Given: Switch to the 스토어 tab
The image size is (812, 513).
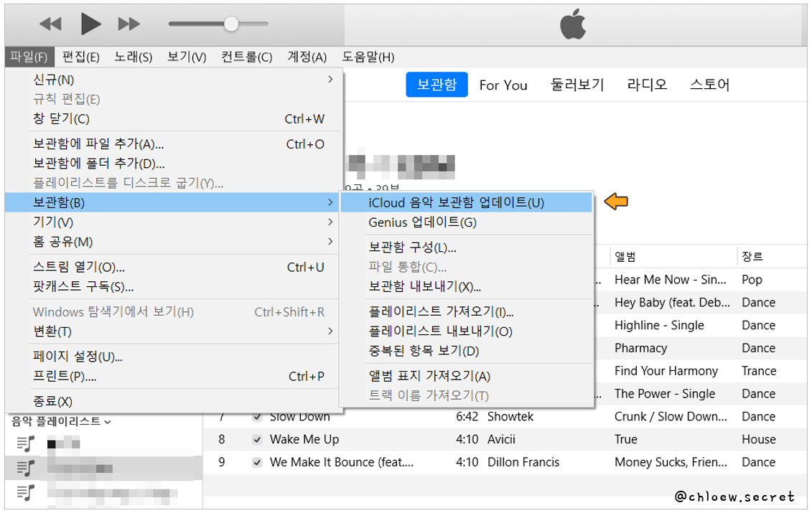Looking at the screenshot, I should pyautogui.click(x=709, y=85).
